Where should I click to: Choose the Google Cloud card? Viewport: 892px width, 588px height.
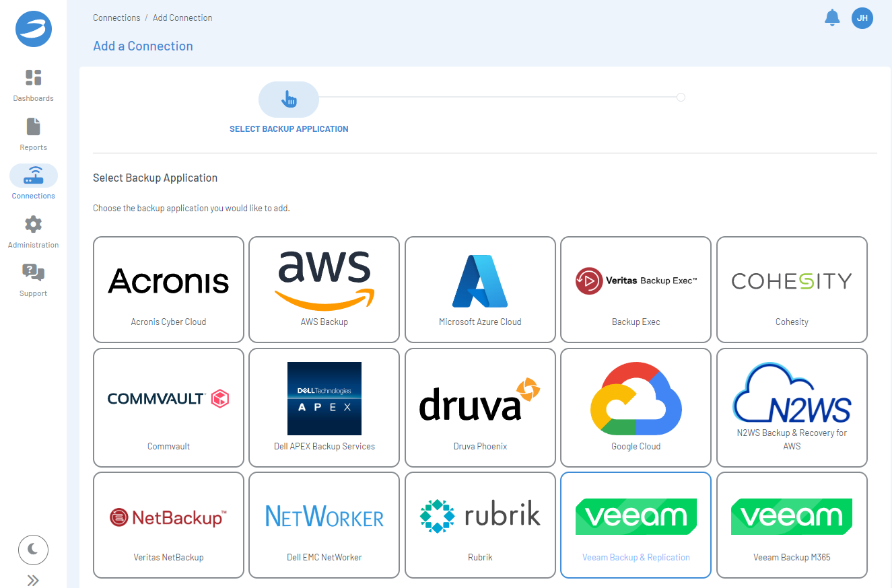click(x=636, y=407)
